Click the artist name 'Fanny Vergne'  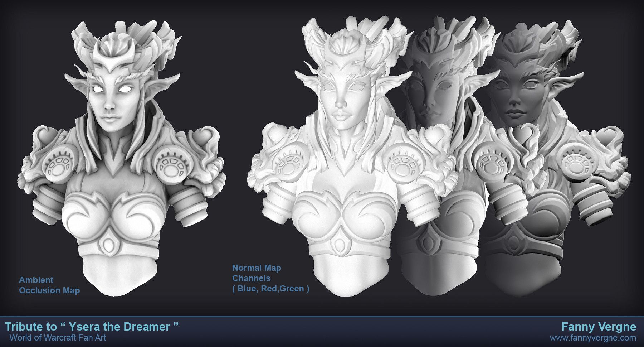point(599,327)
